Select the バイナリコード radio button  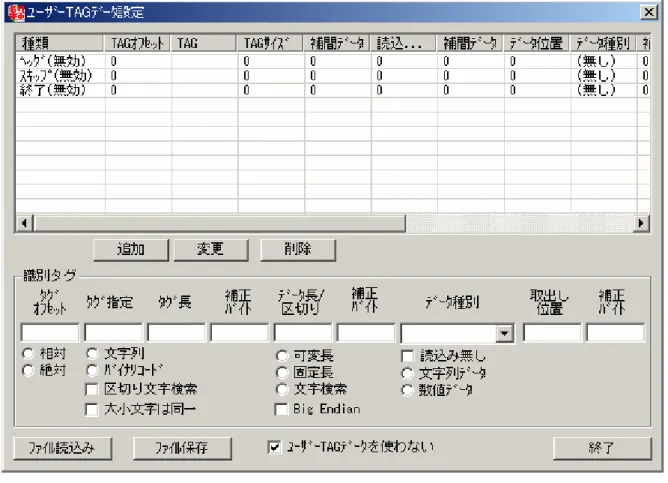92,371
